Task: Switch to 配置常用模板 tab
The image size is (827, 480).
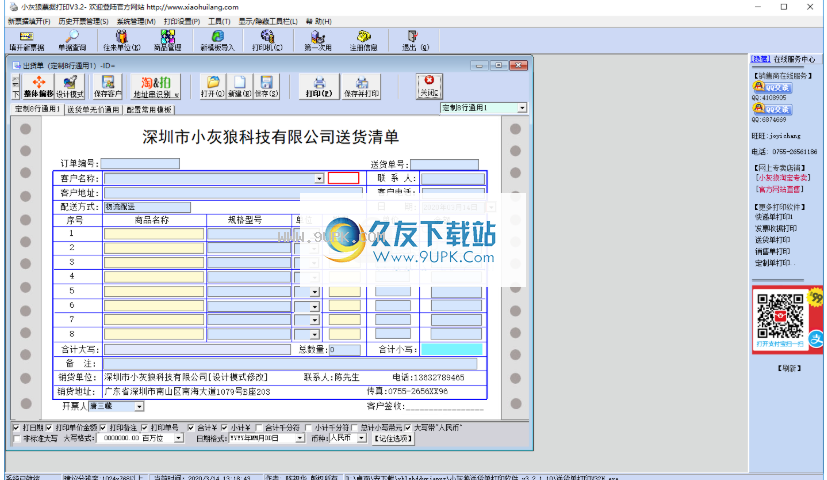Action: (x=149, y=110)
